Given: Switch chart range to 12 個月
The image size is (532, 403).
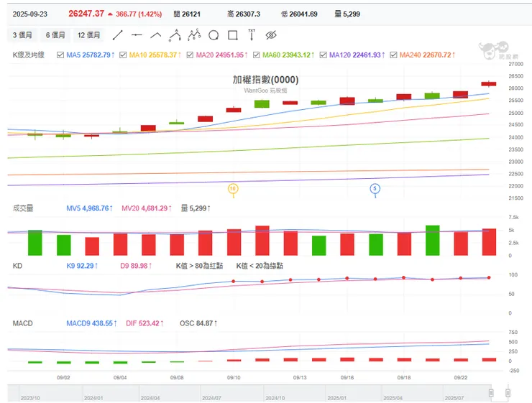Looking at the screenshot, I should 89,35.
